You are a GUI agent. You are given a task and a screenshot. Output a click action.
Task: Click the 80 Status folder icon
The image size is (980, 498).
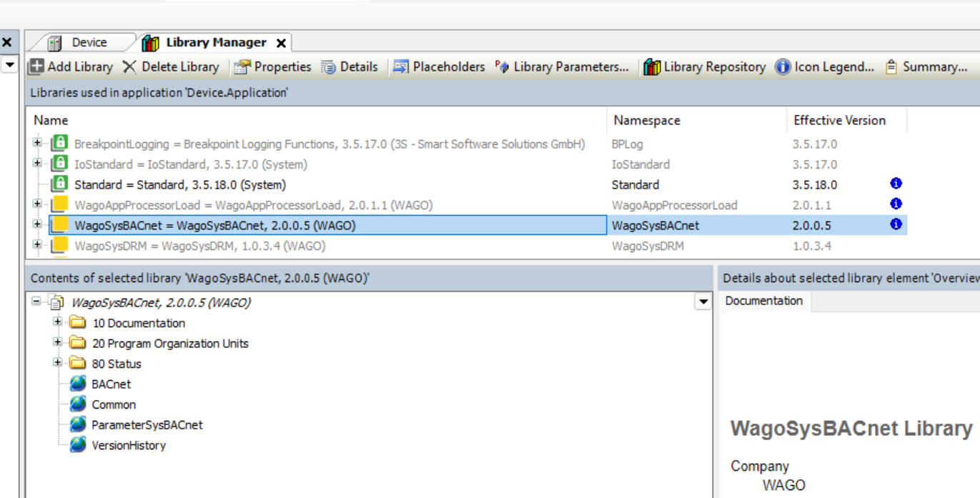tap(78, 364)
